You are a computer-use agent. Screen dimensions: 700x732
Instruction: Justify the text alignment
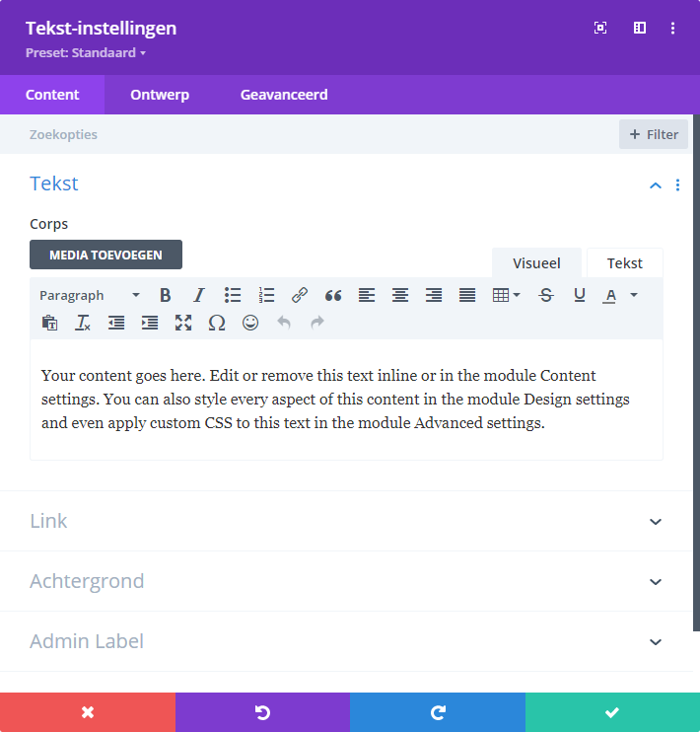467,295
